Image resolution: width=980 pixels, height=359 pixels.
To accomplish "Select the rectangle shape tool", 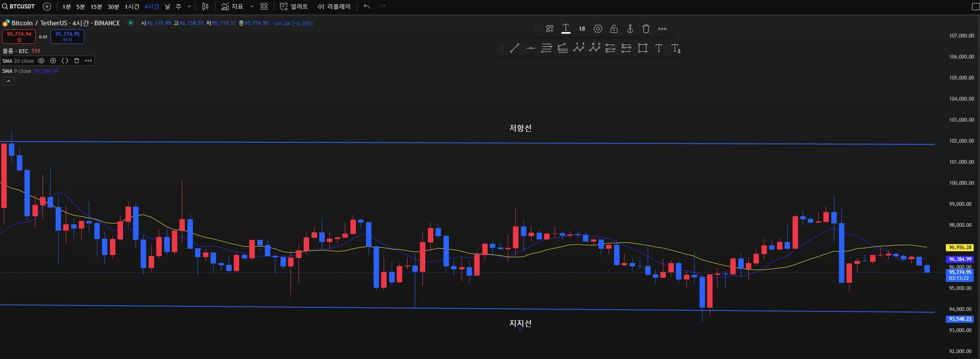I will point(643,48).
